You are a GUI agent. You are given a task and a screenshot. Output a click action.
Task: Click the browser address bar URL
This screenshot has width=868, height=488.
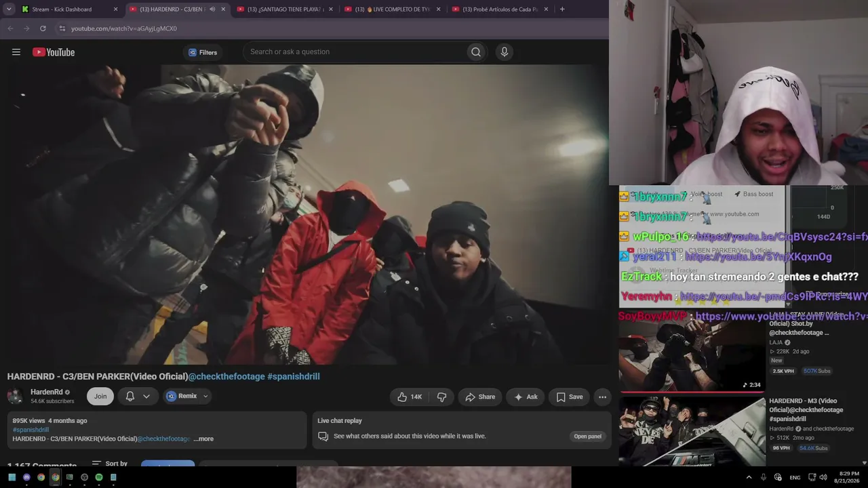click(x=124, y=28)
